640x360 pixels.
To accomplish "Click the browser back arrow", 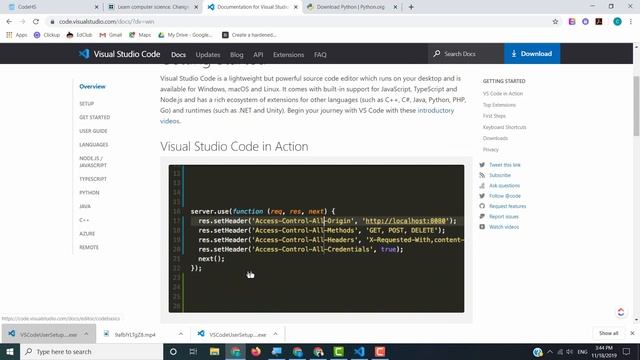I will coord(9,22).
